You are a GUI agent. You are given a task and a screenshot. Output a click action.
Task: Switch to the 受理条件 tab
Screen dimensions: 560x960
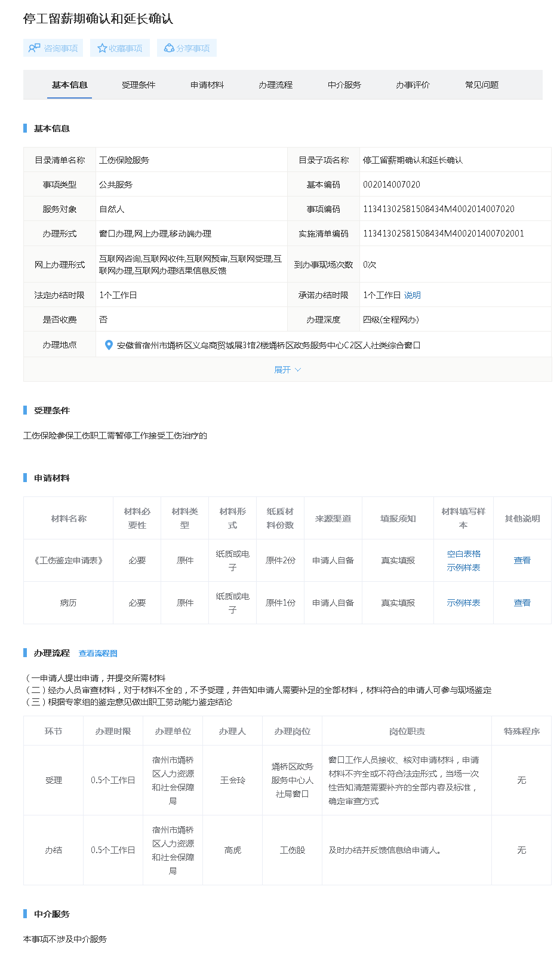tap(139, 85)
